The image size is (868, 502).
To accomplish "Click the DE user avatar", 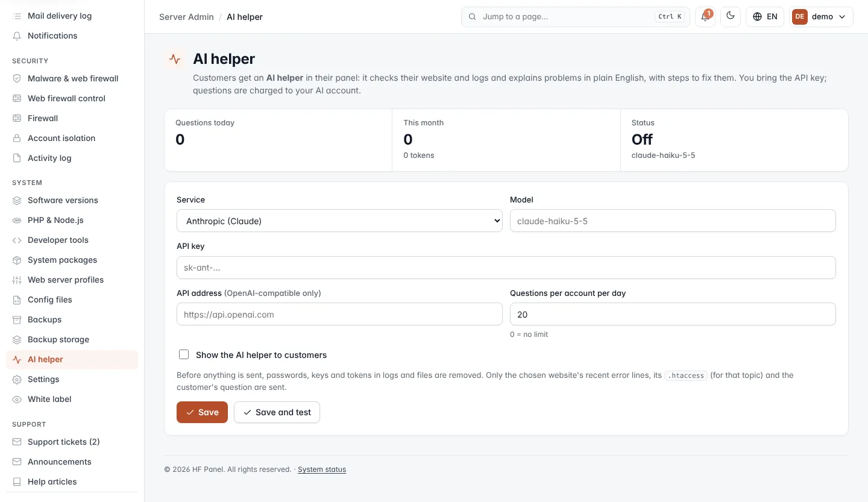I will (800, 17).
